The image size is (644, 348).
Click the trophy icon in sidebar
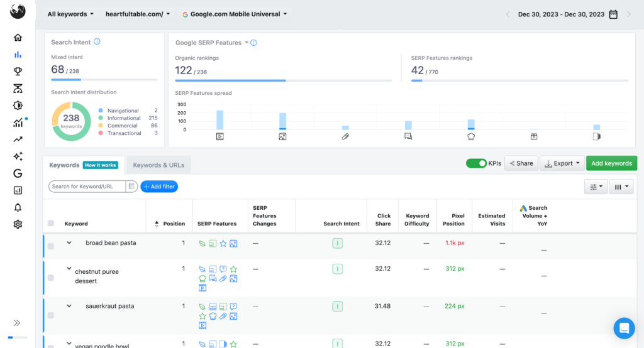tap(18, 72)
